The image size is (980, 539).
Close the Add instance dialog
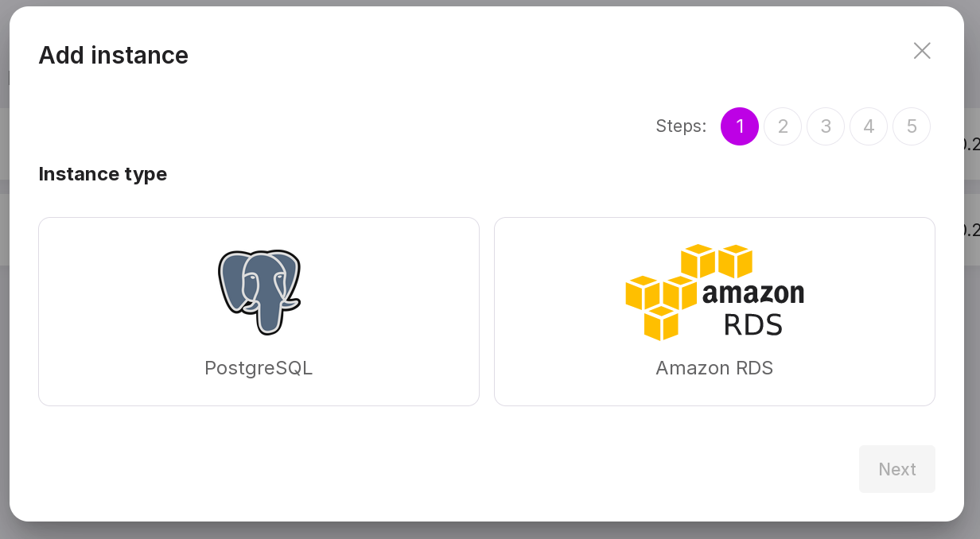tap(922, 51)
